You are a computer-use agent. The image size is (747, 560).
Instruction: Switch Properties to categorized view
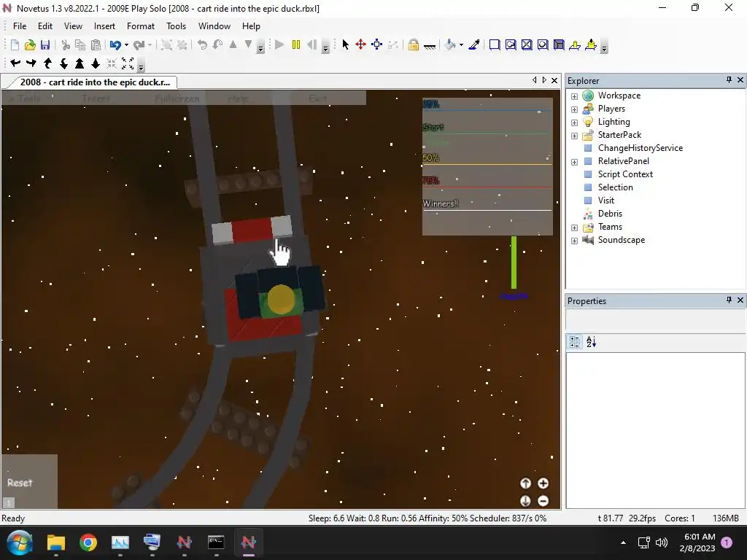575,342
